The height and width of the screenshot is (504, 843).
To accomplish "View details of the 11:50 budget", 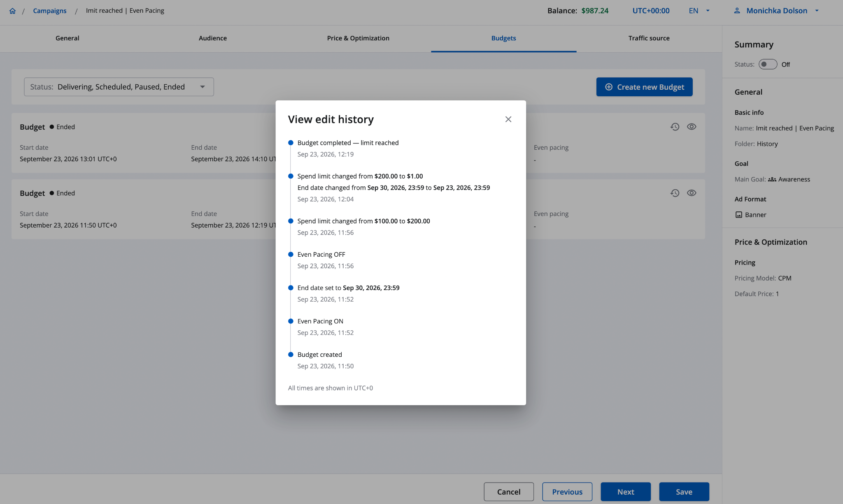I will point(692,193).
